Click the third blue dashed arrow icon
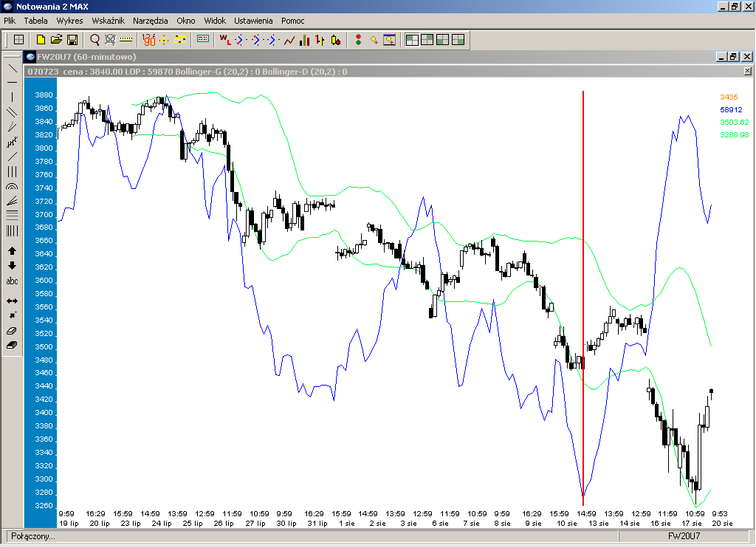The width and height of the screenshot is (756, 548). coord(273,40)
